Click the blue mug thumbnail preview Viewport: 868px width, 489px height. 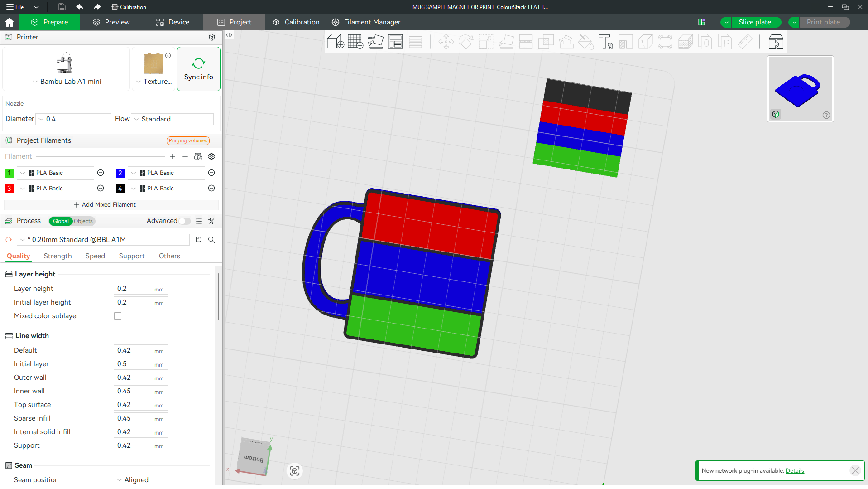pyautogui.click(x=800, y=88)
